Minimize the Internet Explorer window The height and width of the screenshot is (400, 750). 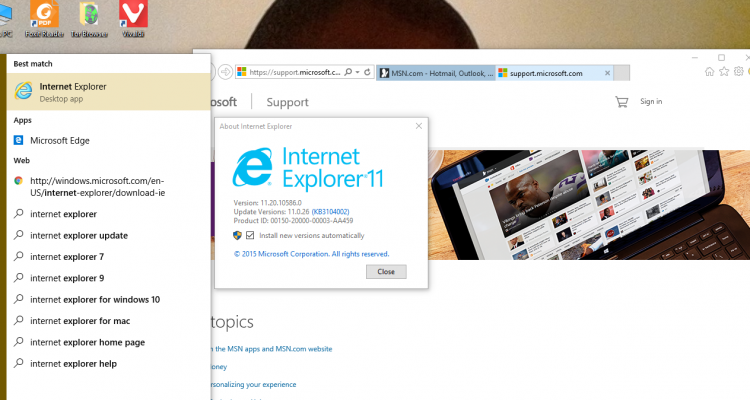695,57
